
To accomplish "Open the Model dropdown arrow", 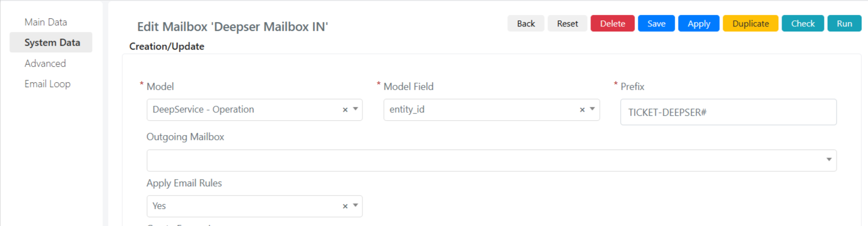I will [356, 109].
